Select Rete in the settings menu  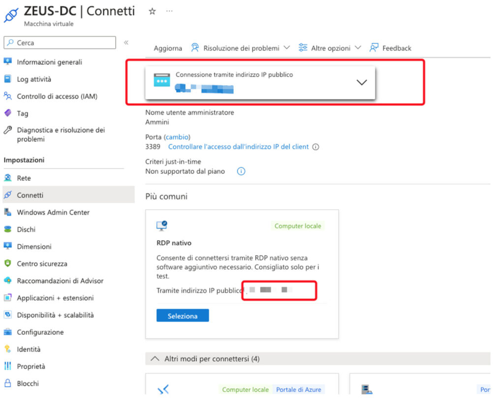click(24, 178)
